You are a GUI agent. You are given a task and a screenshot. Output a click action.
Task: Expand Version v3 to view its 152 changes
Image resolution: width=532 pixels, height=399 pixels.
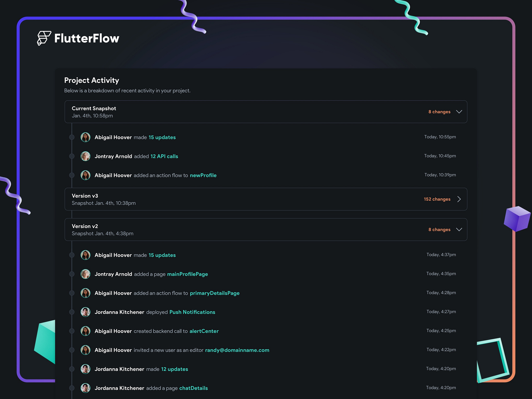point(459,199)
